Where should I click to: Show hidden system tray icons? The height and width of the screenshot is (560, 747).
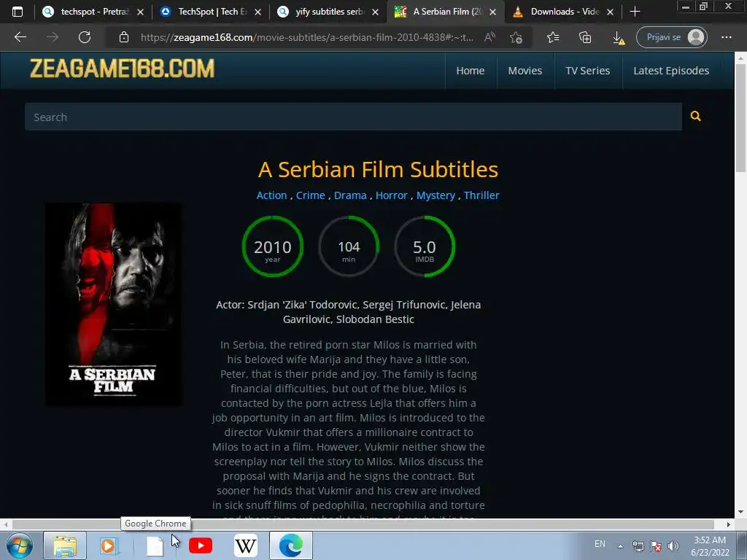[x=620, y=546]
